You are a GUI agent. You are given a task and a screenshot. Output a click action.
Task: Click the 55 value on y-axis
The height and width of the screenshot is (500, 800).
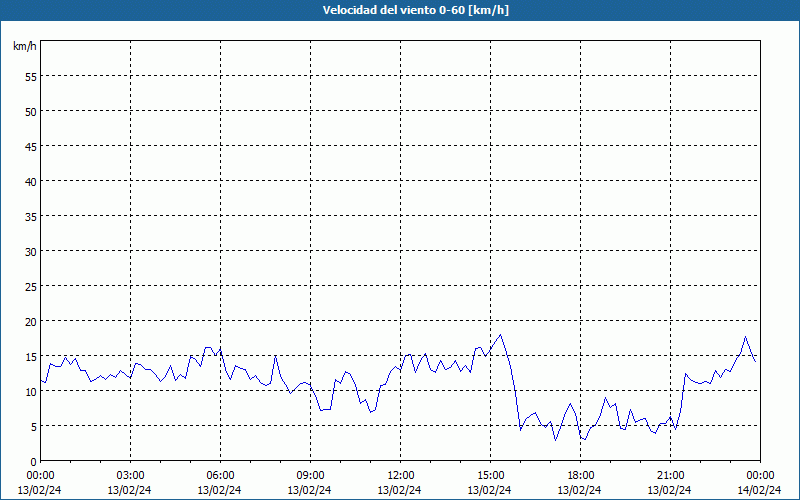coord(31,77)
